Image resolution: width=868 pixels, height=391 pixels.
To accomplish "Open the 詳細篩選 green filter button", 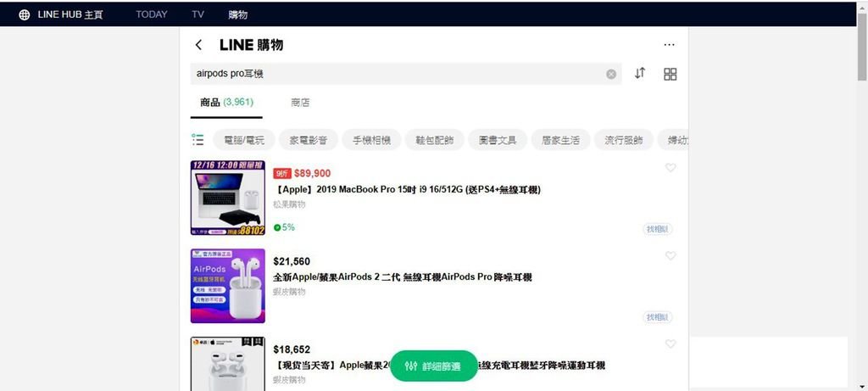I will (x=433, y=366).
